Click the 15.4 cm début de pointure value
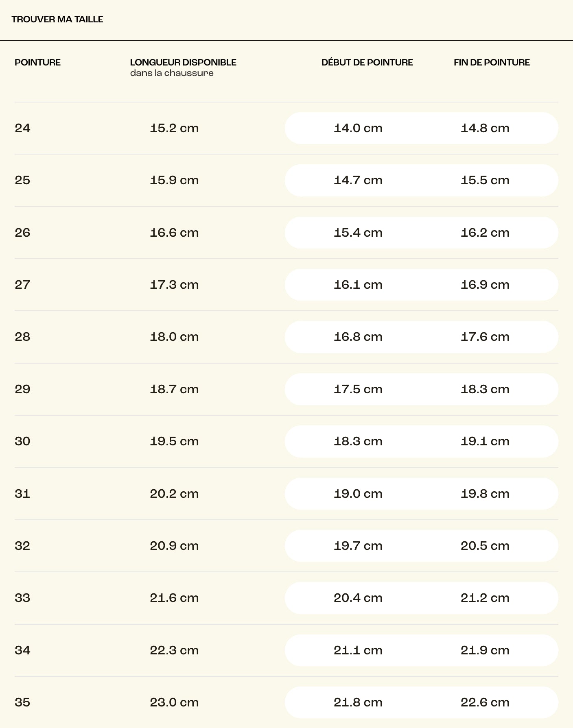The height and width of the screenshot is (728, 573). 358,233
